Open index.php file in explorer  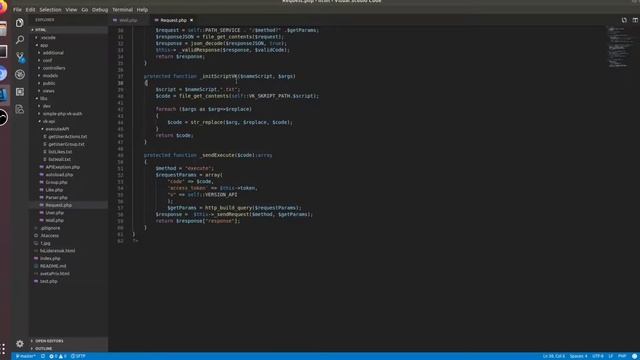(50, 258)
